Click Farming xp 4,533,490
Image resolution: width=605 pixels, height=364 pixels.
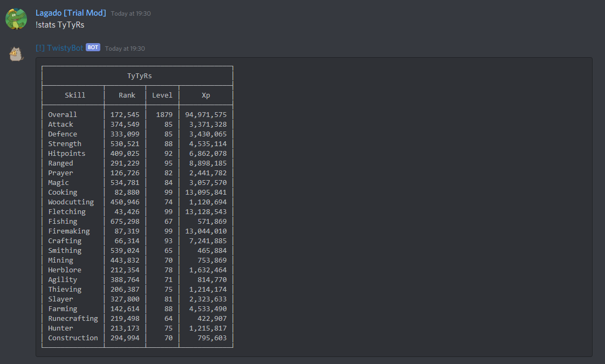pos(208,309)
